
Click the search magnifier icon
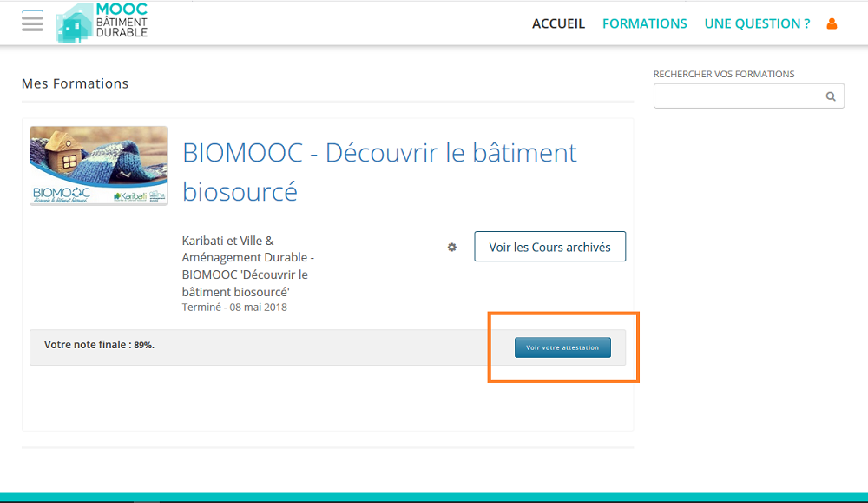(831, 96)
